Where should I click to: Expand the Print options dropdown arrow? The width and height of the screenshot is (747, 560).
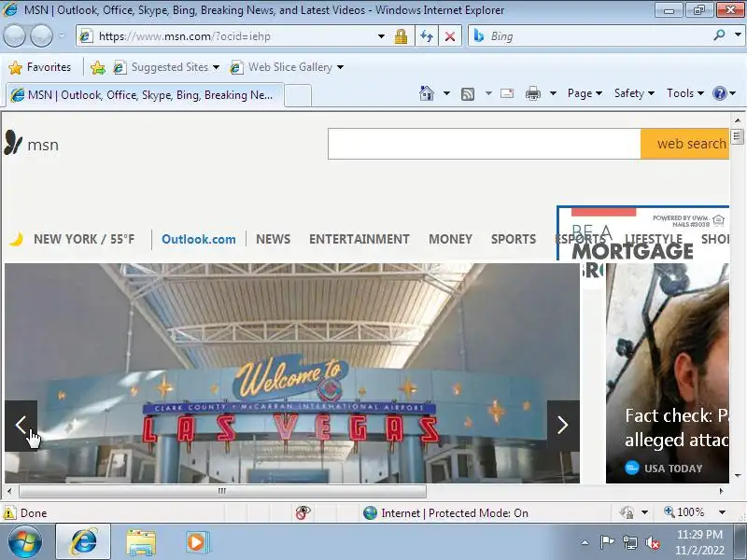tap(553, 93)
